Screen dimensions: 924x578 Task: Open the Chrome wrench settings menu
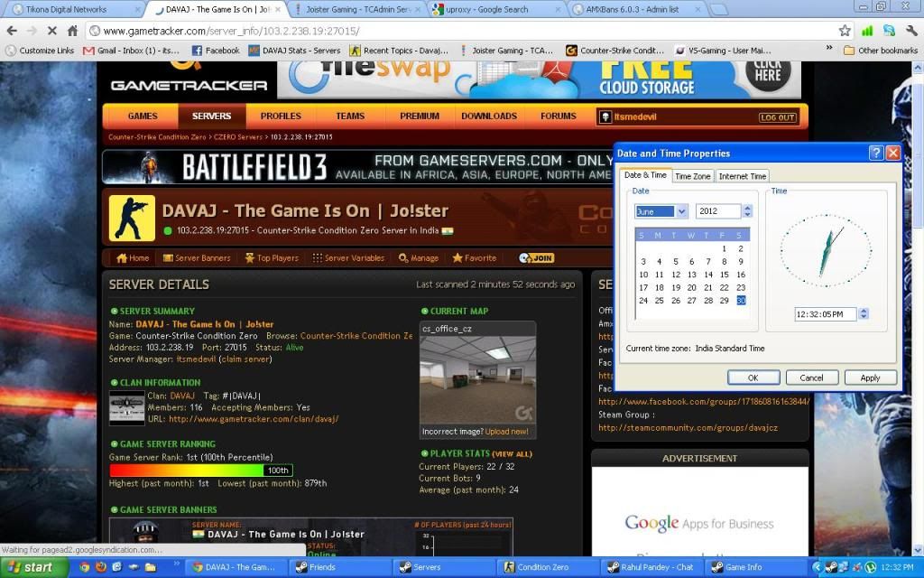[911, 31]
